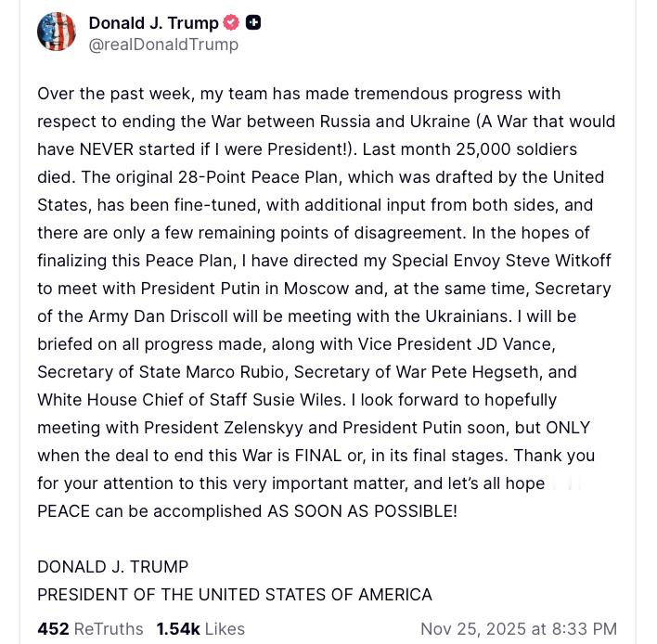The height and width of the screenshot is (644, 657).
Task: Open the Nov 25, 2025 timestamp link
Action: (x=518, y=628)
